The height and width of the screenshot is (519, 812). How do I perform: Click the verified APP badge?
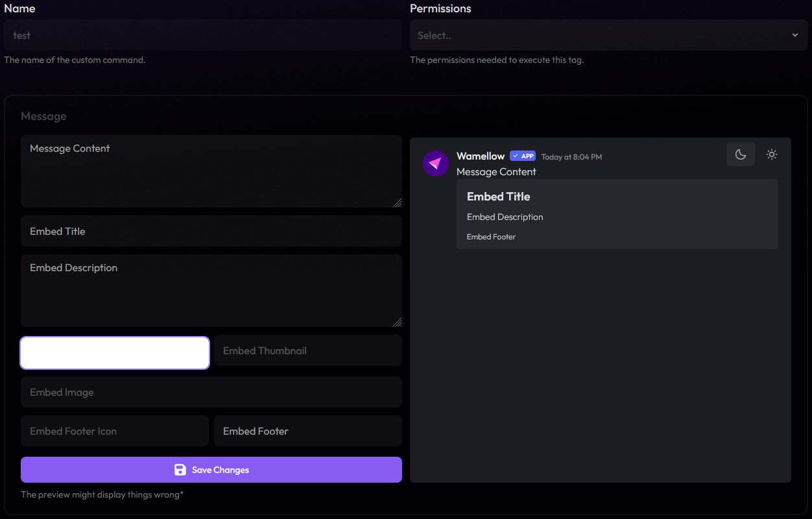(x=523, y=156)
